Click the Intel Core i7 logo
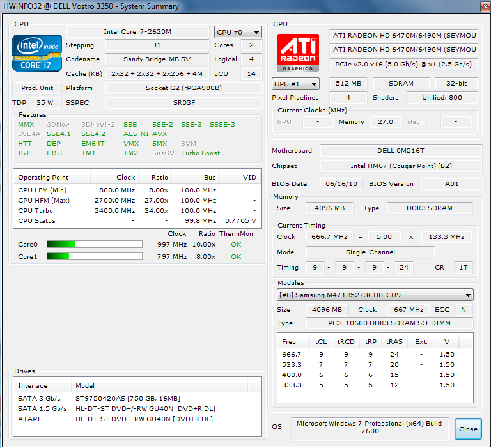This screenshot has width=491, height=448. click(x=37, y=53)
